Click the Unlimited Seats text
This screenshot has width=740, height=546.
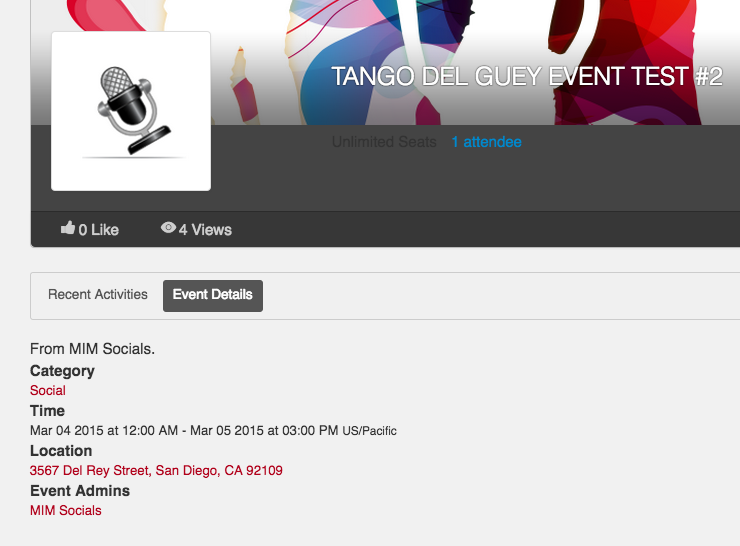384,142
